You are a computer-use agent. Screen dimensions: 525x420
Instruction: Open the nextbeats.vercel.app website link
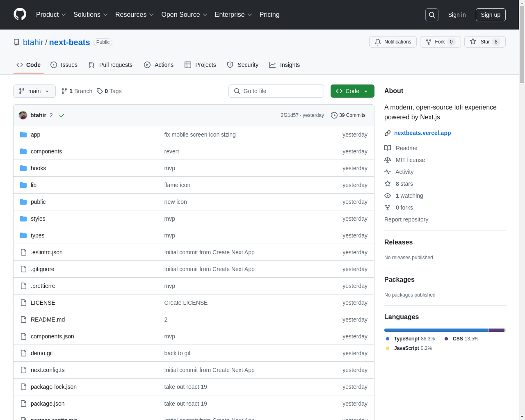422,133
